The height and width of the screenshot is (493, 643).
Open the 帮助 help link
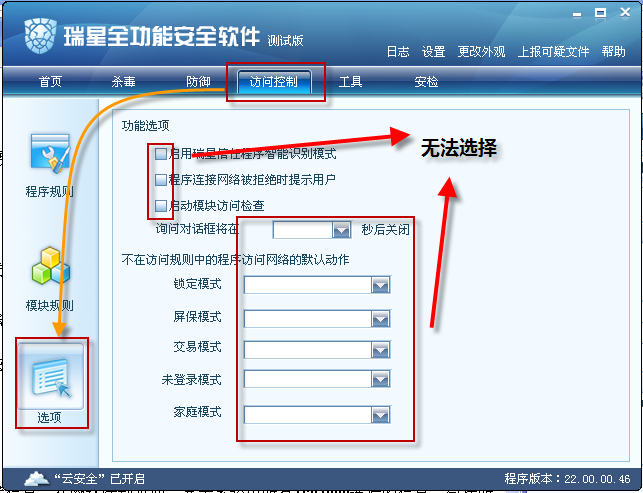point(613,52)
